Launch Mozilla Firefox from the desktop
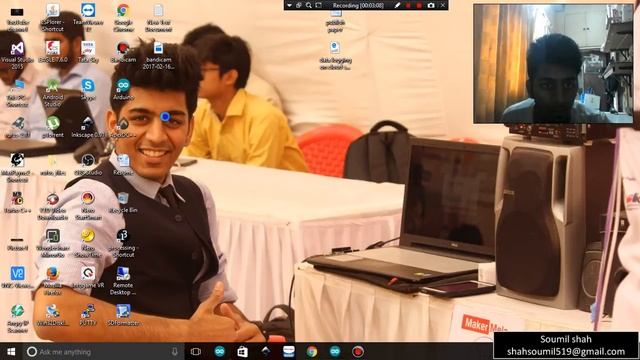Viewport: 640px width, 360px height. [x=53, y=280]
